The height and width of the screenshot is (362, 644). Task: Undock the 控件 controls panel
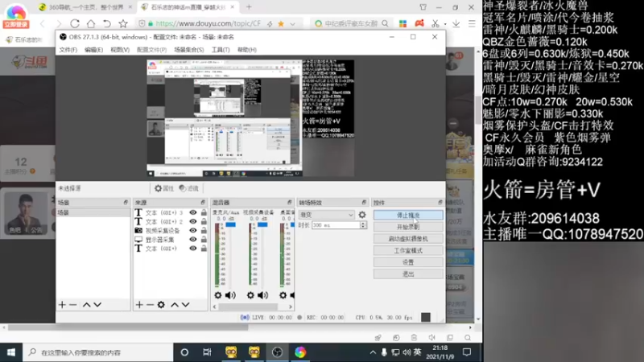pos(440,203)
